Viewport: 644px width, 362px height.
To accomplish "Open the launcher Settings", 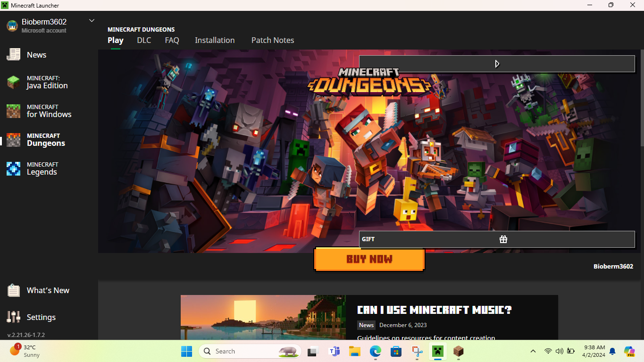I will tap(32, 317).
